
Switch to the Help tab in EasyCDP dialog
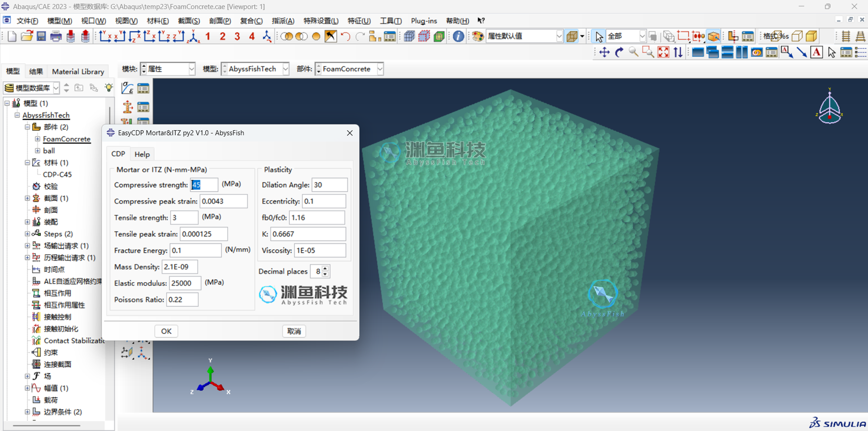tap(142, 154)
